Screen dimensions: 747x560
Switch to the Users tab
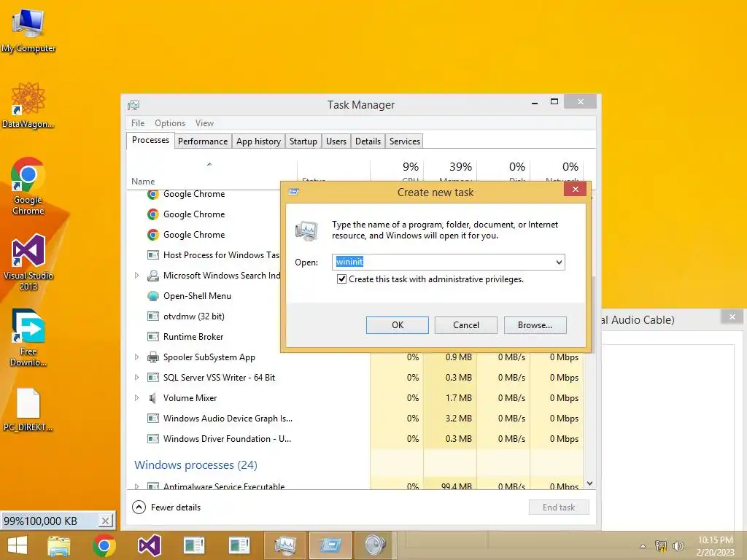[336, 141]
